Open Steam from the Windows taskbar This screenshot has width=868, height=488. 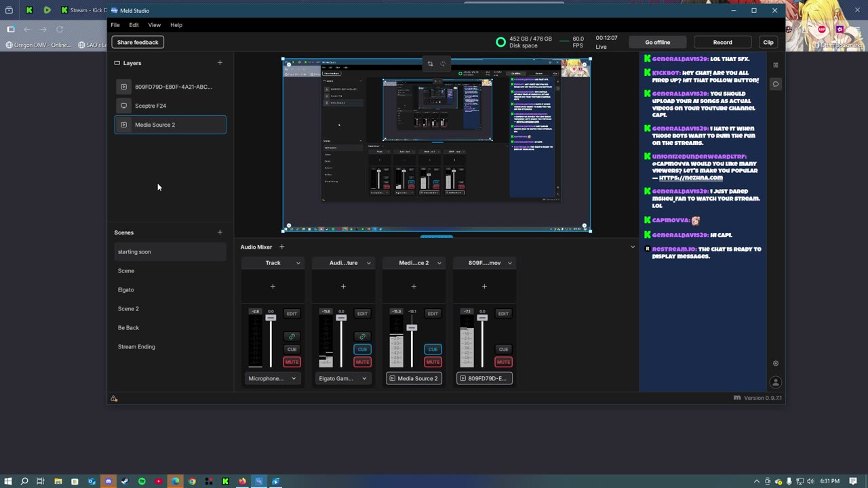(x=125, y=481)
